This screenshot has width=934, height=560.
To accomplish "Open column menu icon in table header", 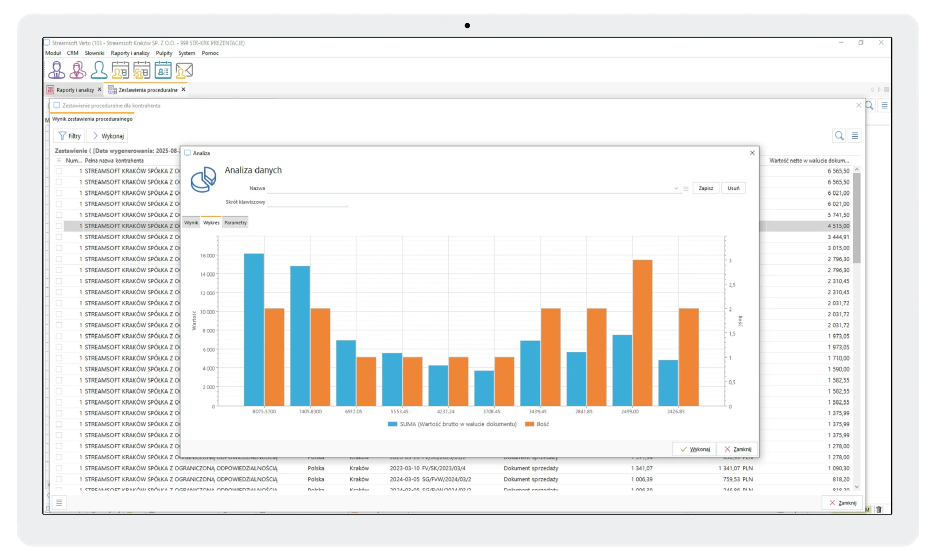I will tap(59, 161).
